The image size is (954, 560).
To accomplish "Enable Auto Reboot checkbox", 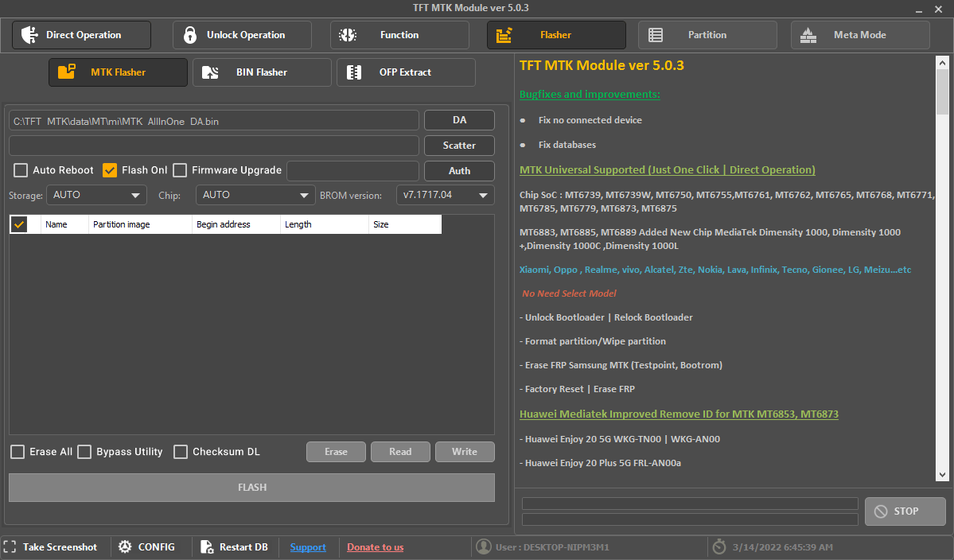I will coord(20,170).
